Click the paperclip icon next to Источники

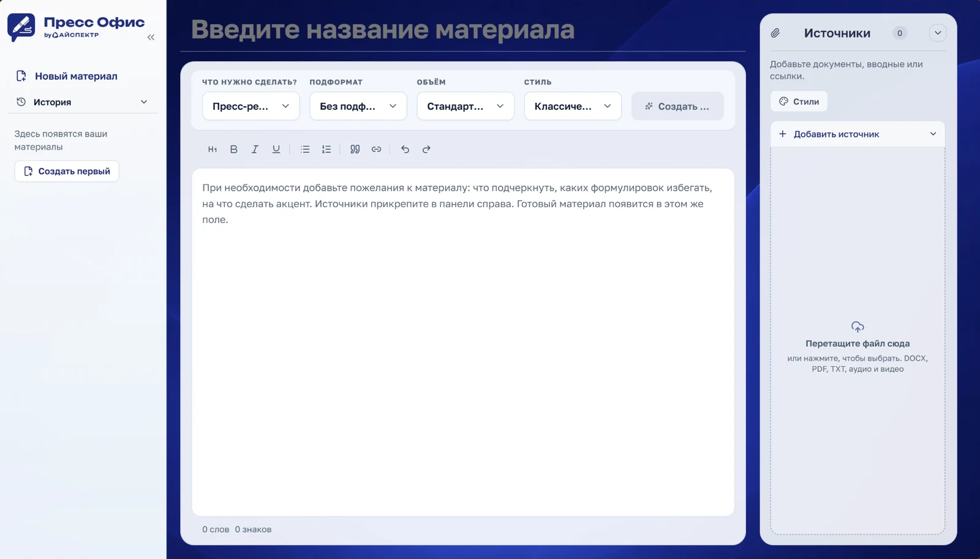[x=775, y=33]
